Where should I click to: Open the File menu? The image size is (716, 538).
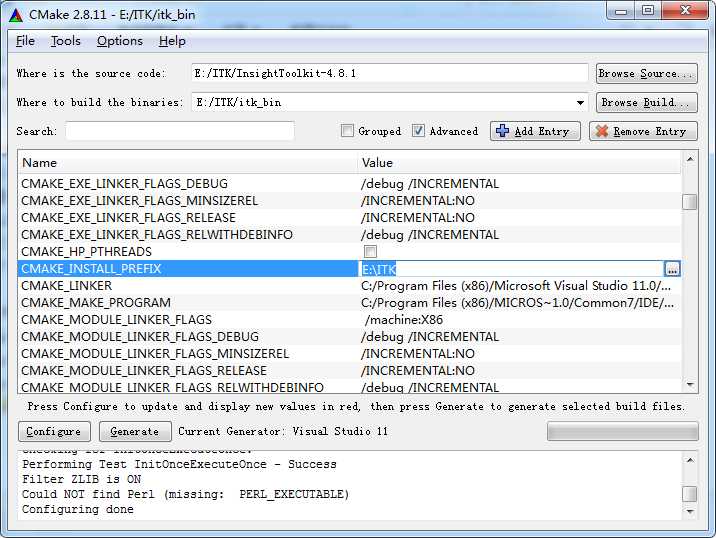(x=25, y=41)
